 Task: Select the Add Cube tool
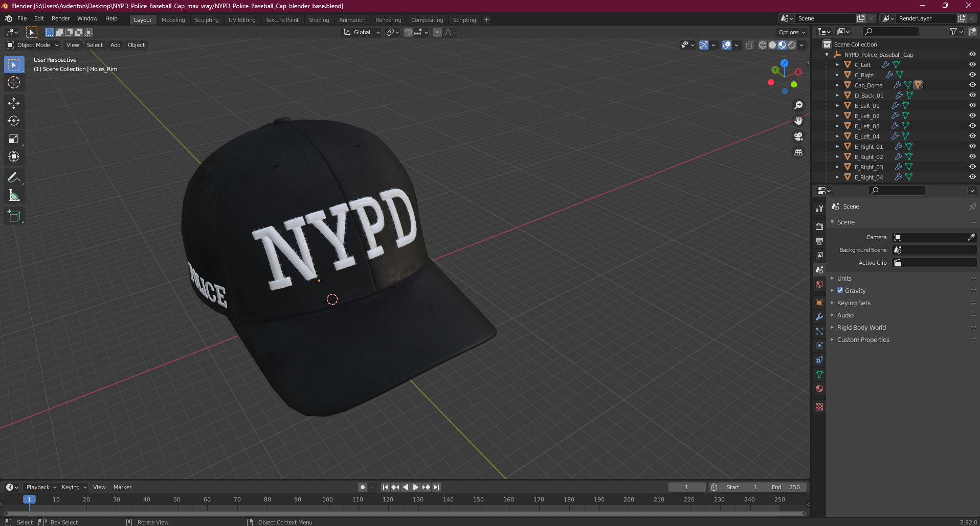(x=14, y=216)
